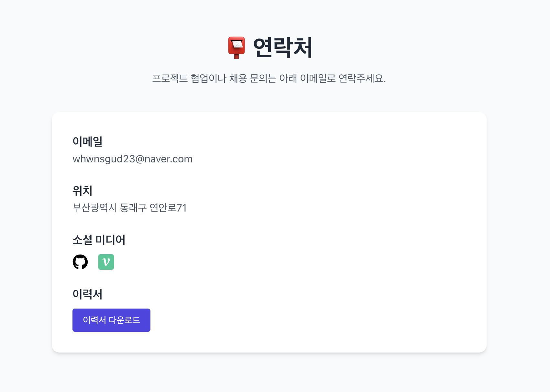
Task: Click the 이메일 label
Action: click(x=87, y=141)
